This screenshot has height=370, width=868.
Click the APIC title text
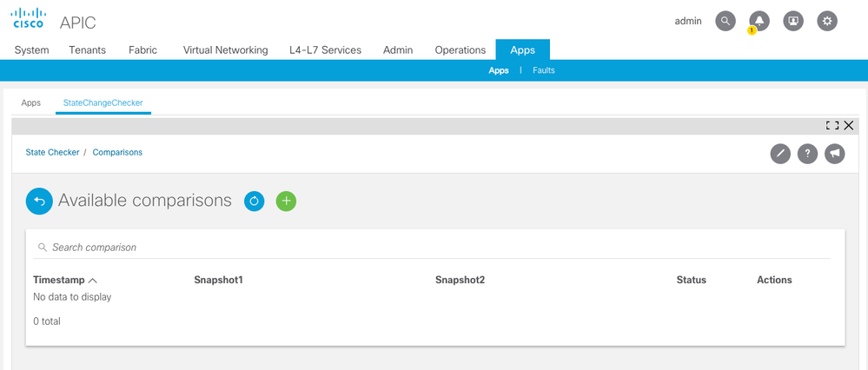pos(77,23)
